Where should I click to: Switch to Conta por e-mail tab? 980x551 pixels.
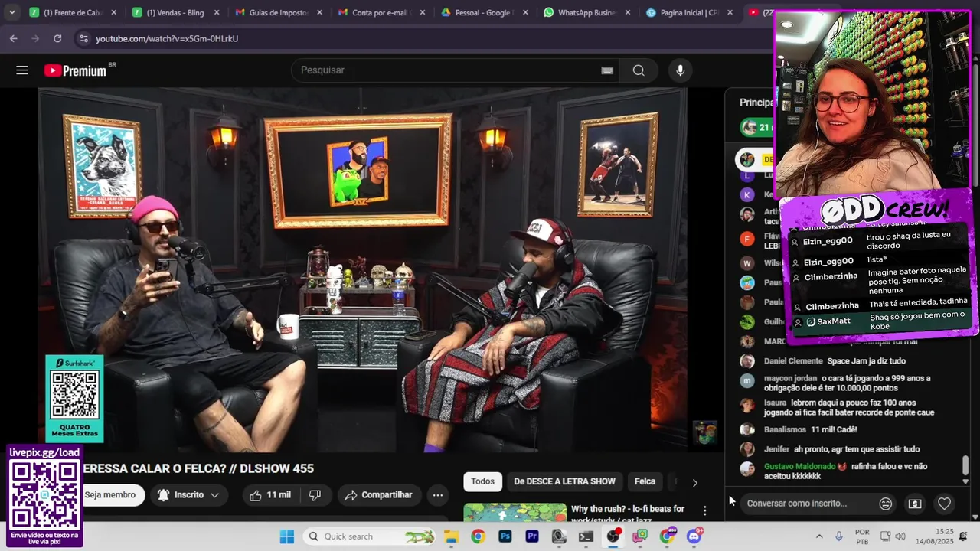[381, 12]
